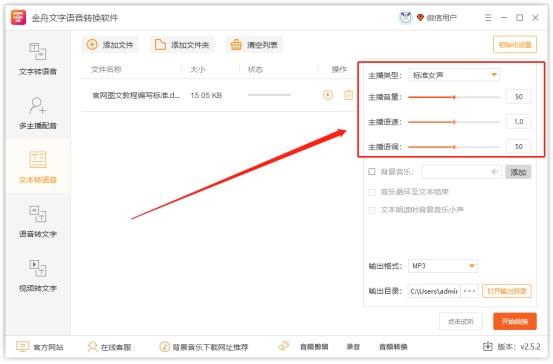
Task: Click the 主播语速 value field showing 1.0
Action: [518, 122]
